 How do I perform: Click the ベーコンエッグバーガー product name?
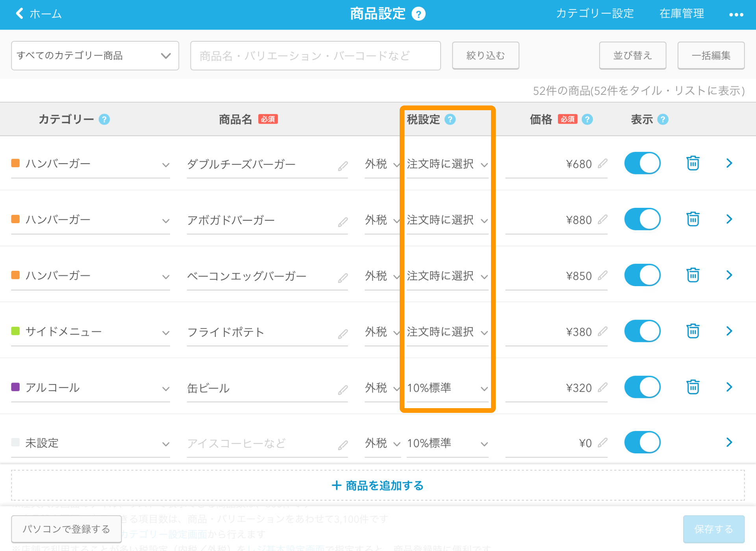pyautogui.click(x=246, y=276)
